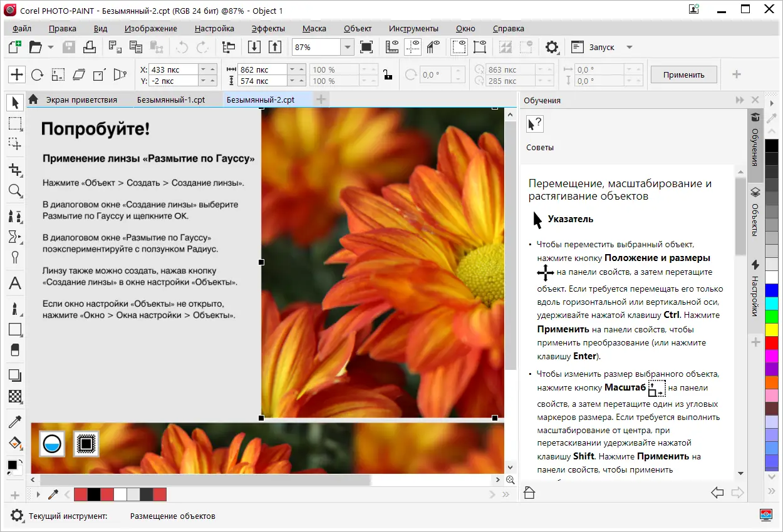Select the Fill bucket tool
This screenshot has height=532, width=783.
15,443
